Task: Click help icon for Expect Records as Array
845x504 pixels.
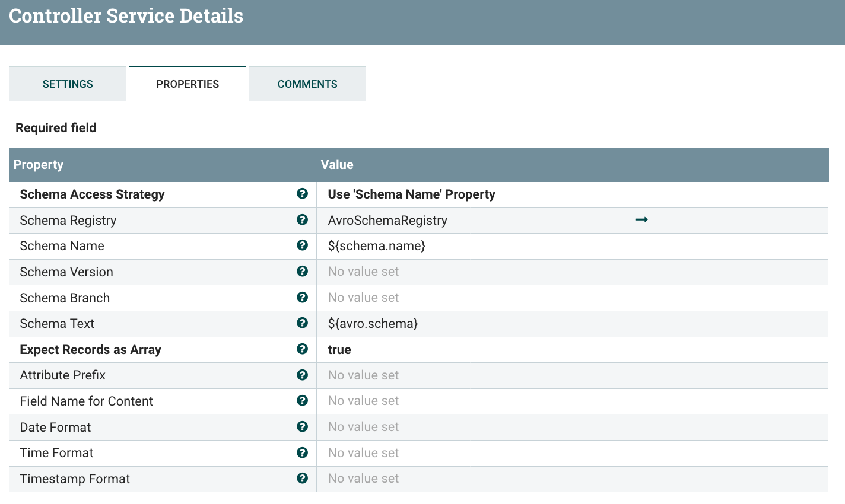Action: click(302, 349)
